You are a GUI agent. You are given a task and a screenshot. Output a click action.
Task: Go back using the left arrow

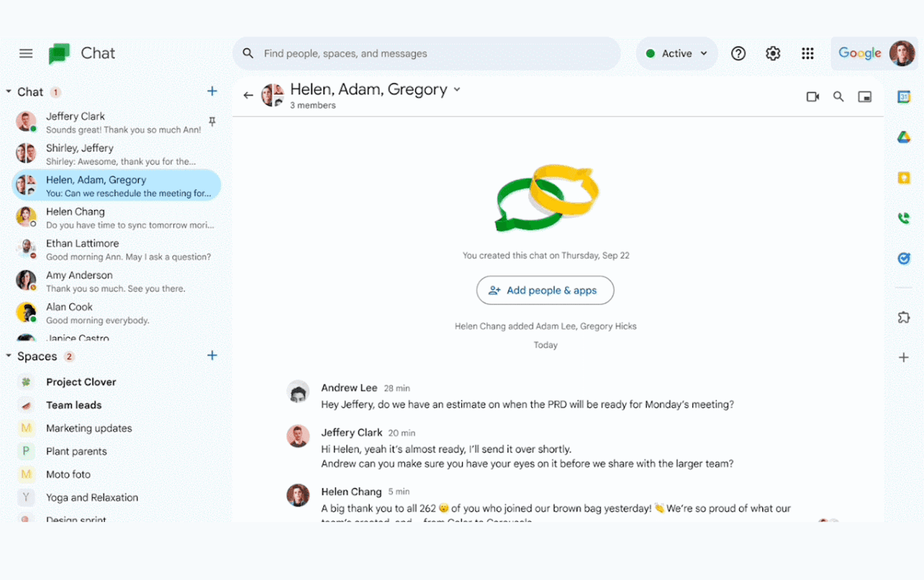click(x=248, y=95)
